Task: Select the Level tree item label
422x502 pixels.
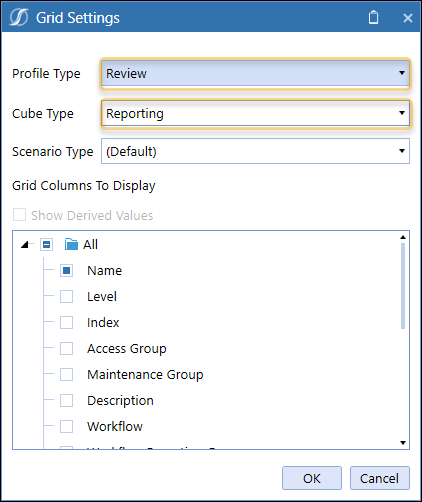Action: coord(102,297)
